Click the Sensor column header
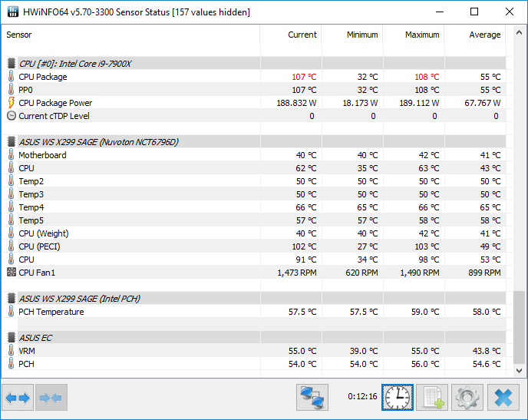 (x=130, y=35)
